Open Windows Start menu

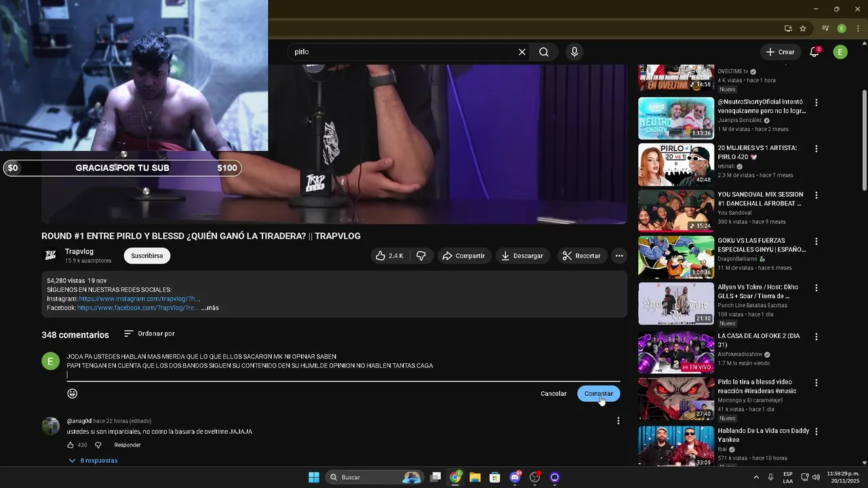tap(314, 477)
